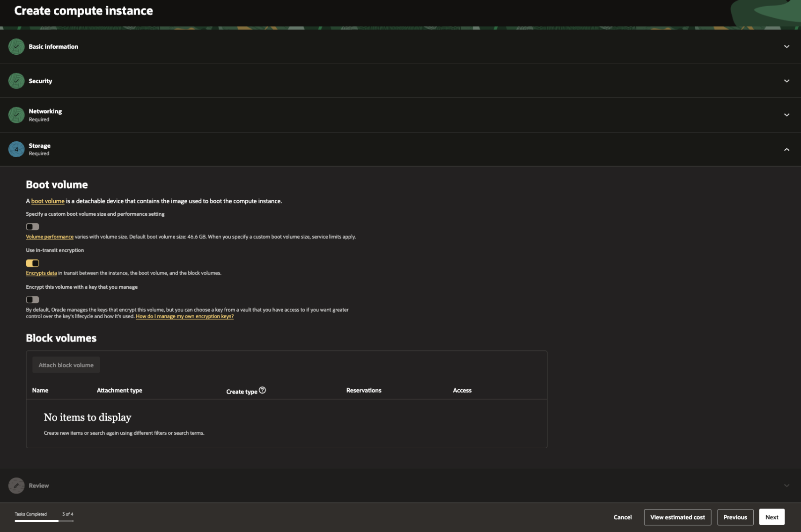Click the Tasks Completed progress bar
Viewport: 801px width, 532px height.
[x=44, y=521]
